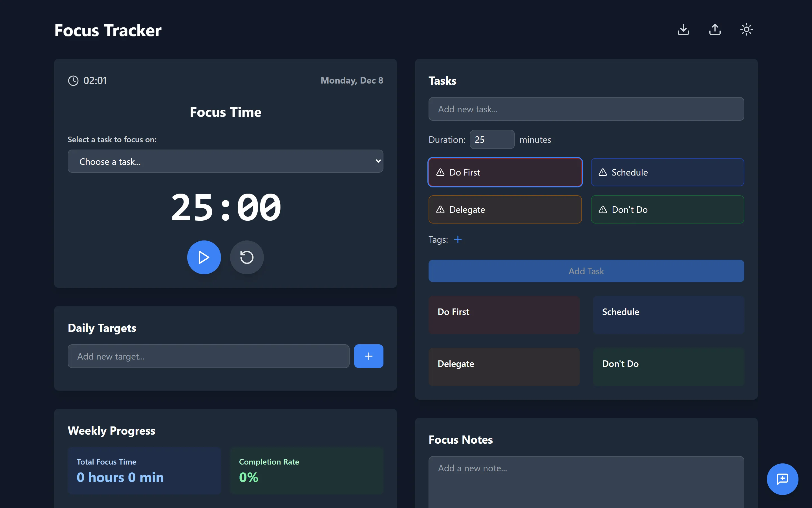The image size is (812, 508).
Task: Start the focus timer with play button
Action: pos(204,257)
